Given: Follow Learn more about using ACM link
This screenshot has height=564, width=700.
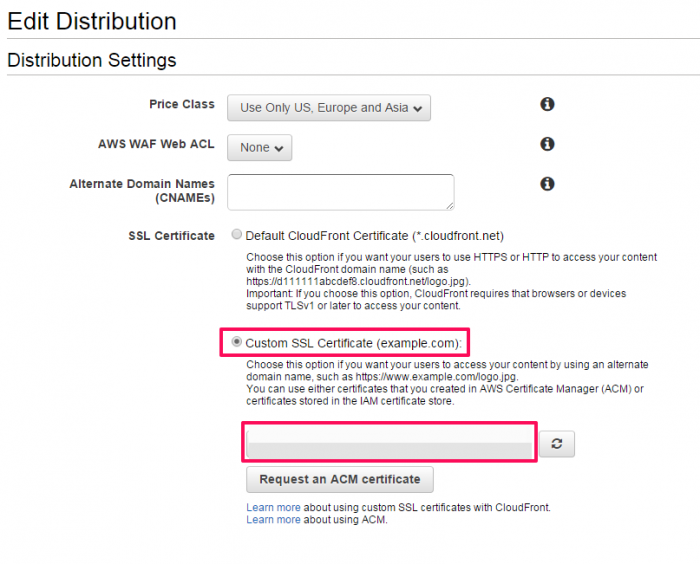Looking at the screenshot, I should (273, 519).
